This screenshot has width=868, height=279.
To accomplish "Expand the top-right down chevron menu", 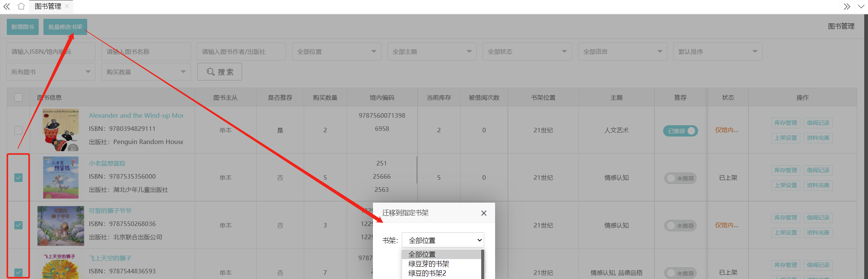I will 861,6.
